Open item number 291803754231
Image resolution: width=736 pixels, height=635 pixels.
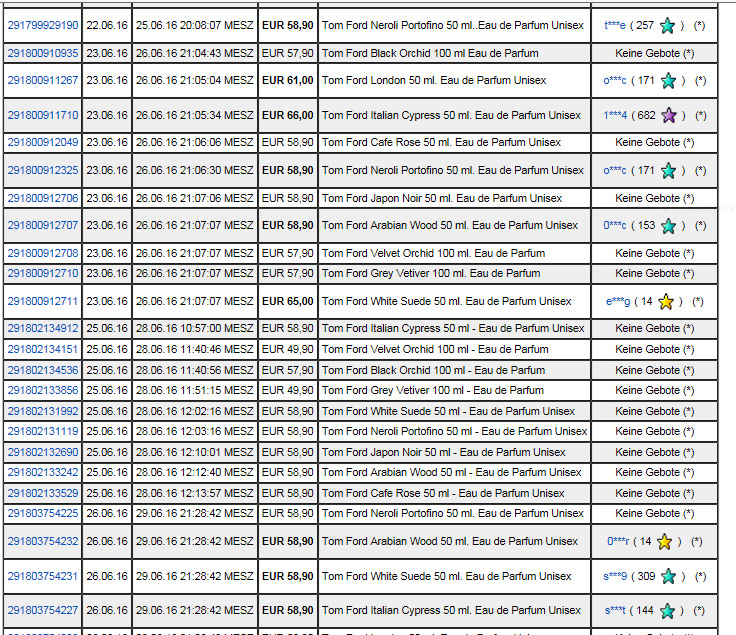[43, 576]
